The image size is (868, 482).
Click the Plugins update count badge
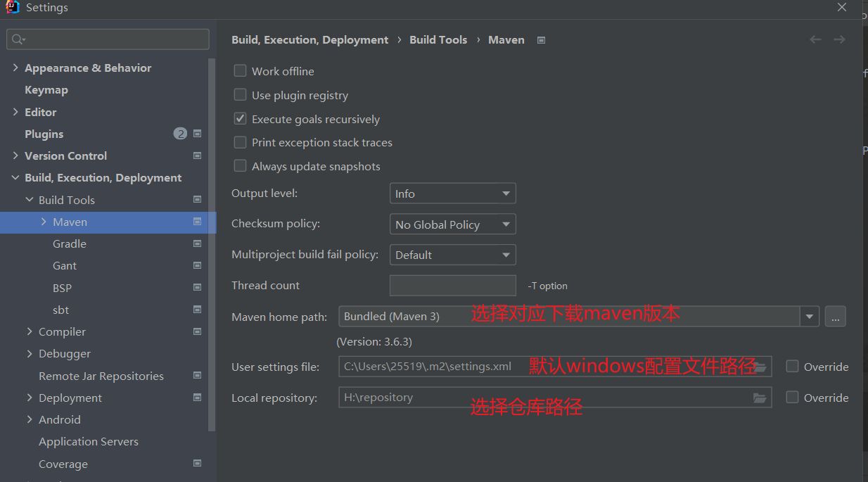180,134
